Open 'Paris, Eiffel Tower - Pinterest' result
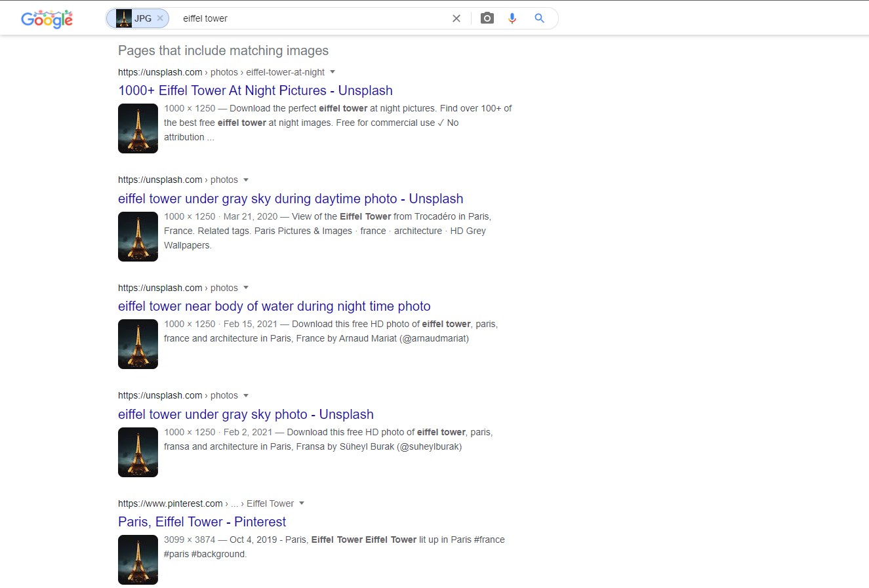The width and height of the screenshot is (869, 588). coord(202,522)
